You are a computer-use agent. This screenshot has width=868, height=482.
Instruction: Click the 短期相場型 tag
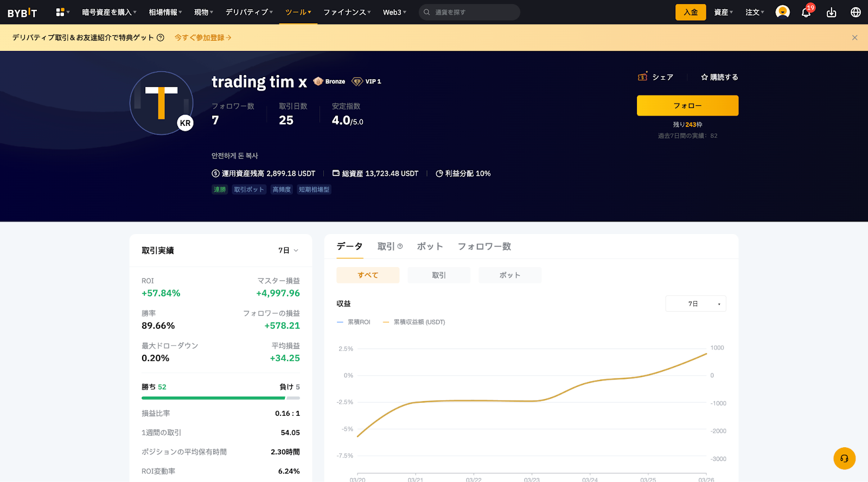click(314, 189)
